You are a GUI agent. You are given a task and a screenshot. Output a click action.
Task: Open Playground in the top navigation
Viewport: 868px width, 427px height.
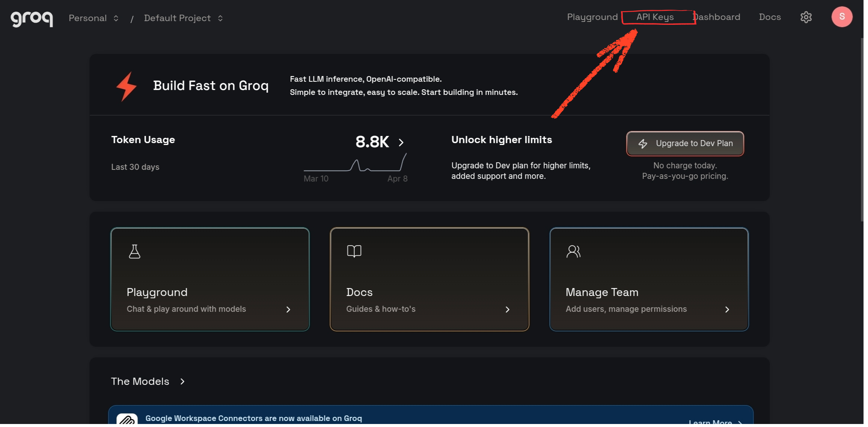coord(592,17)
